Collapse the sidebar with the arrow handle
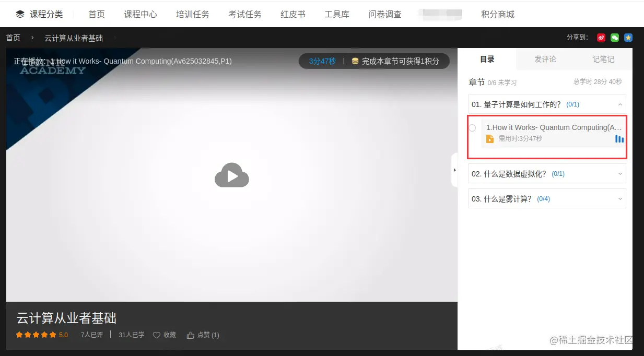 454,170
